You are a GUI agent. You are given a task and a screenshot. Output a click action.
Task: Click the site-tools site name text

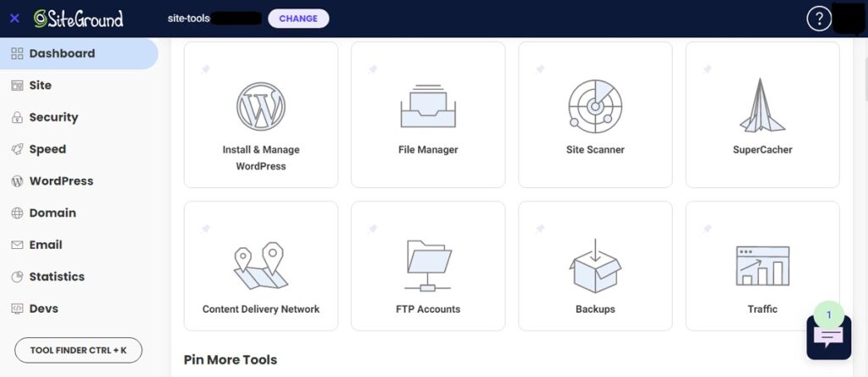(x=189, y=19)
